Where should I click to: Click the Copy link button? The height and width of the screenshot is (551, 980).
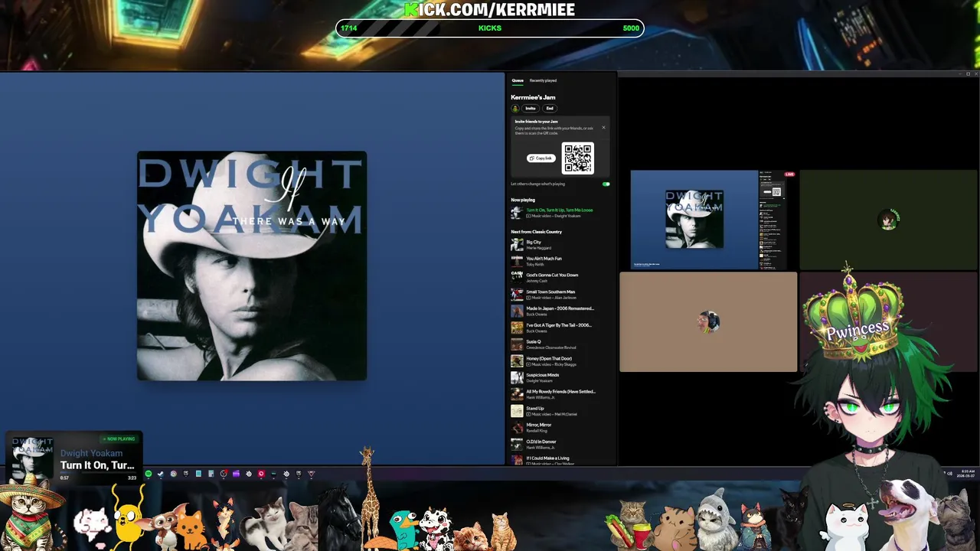pyautogui.click(x=541, y=158)
